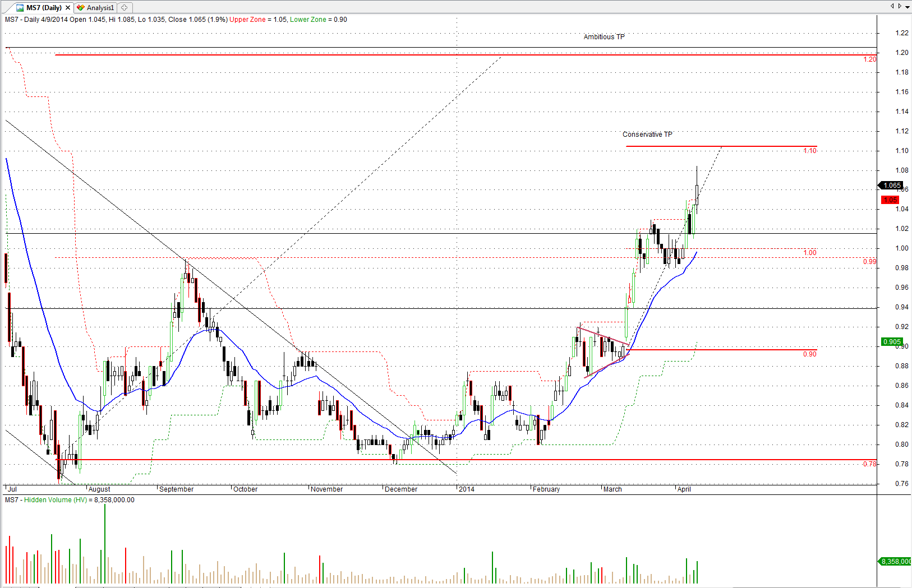Close the MS7 (Daily) tab
The width and height of the screenshot is (912, 588).
(68, 8)
